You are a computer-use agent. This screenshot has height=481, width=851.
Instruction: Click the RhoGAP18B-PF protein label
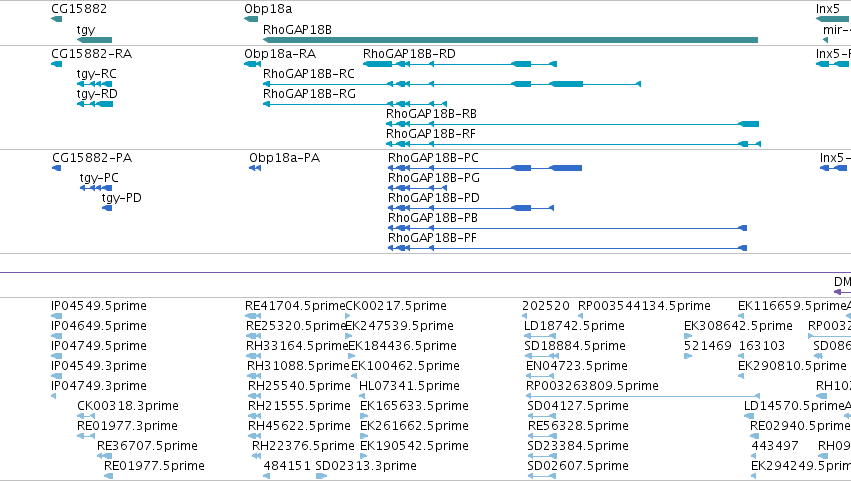tap(432, 238)
